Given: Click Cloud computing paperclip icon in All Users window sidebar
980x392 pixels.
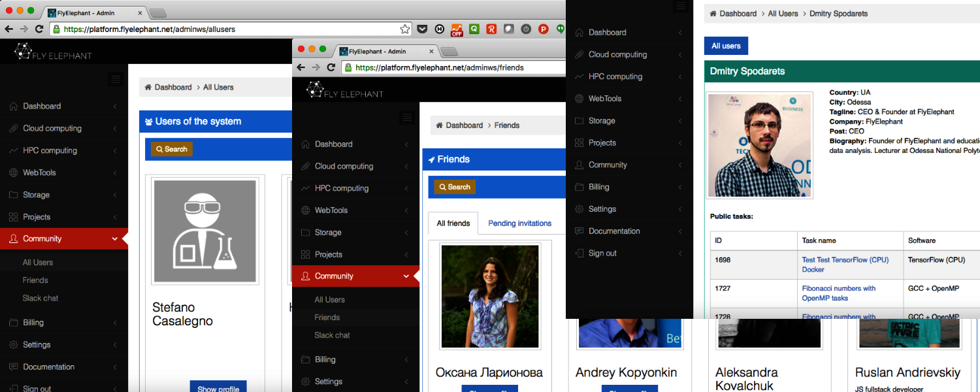Looking at the screenshot, I should tap(13, 128).
